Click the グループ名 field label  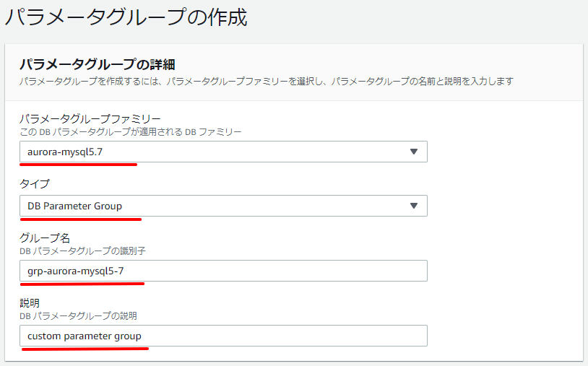point(45,238)
